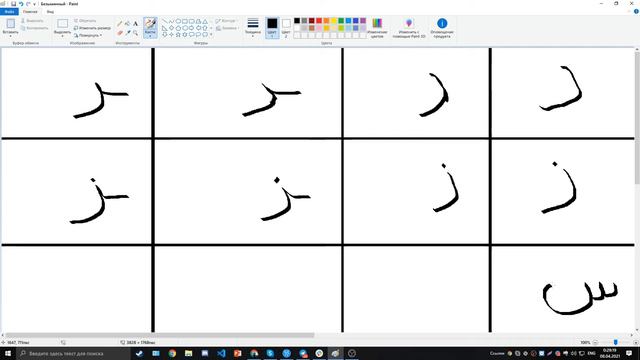Select the Magnifier tool

point(136,33)
